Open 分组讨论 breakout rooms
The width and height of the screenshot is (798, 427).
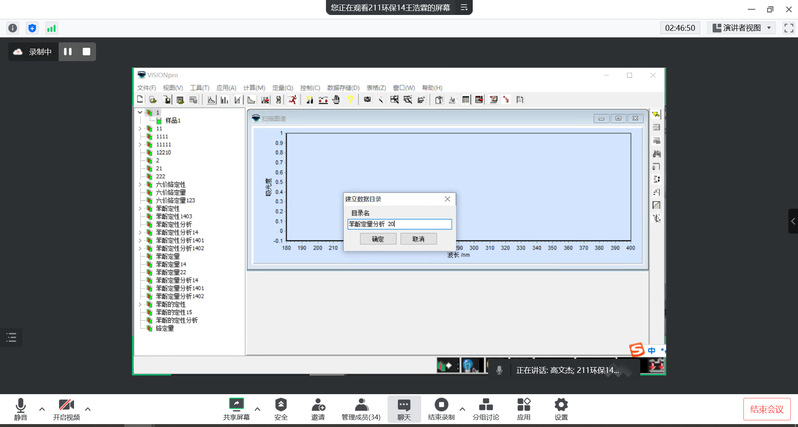[485, 407]
